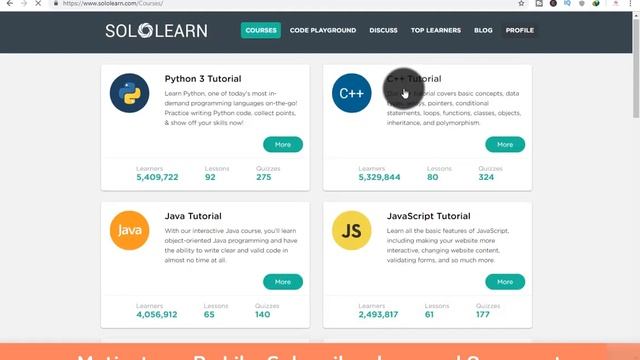Viewport: 640px width, 360px height.
Task: Click Java quizzes value 140
Action: point(262,314)
